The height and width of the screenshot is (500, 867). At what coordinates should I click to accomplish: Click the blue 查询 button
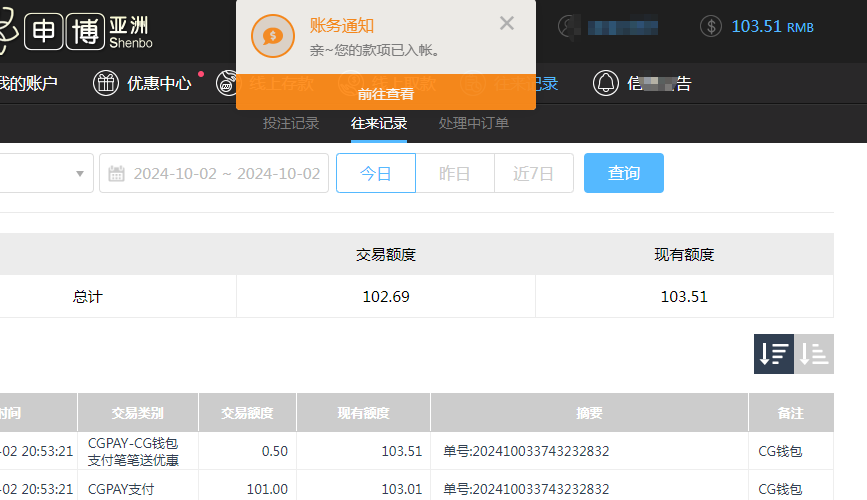623,173
